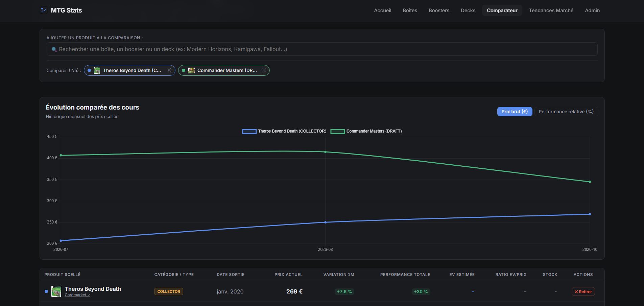Click the janv. 2020 release date

click(x=230, y=291)
